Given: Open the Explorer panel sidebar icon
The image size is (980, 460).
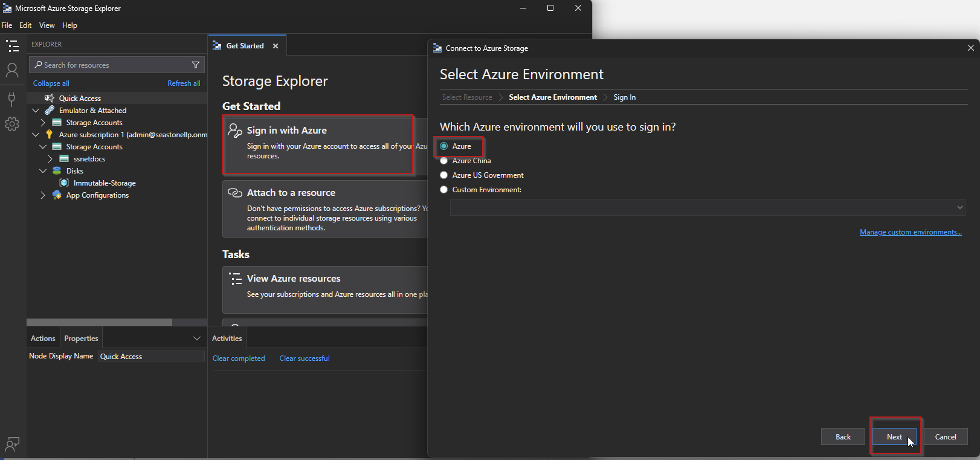Looking at the screenshot, I should (x=12, y=46).
